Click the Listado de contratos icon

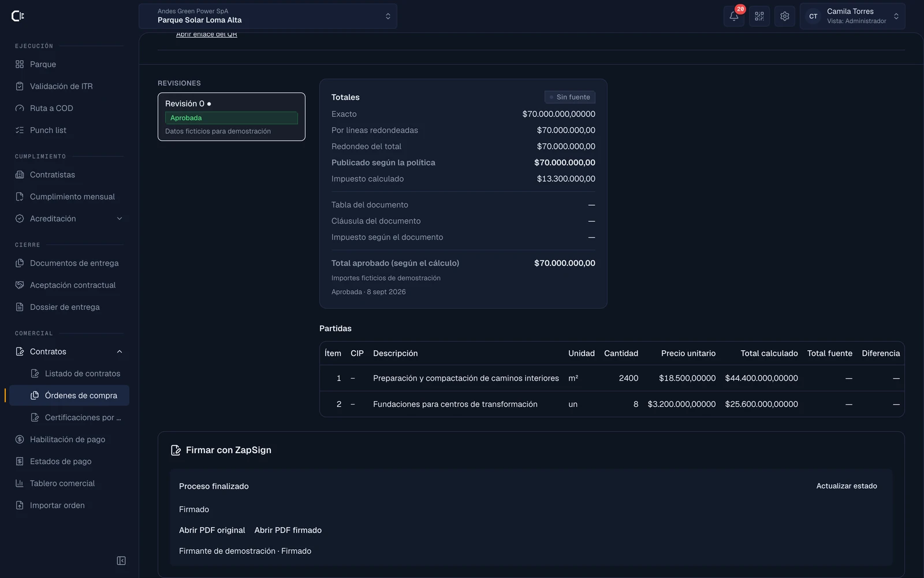click(x=35, y=373)
